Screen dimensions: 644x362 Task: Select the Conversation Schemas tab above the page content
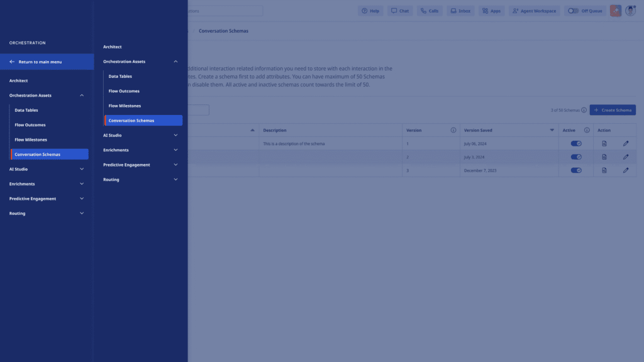(223, 31)
